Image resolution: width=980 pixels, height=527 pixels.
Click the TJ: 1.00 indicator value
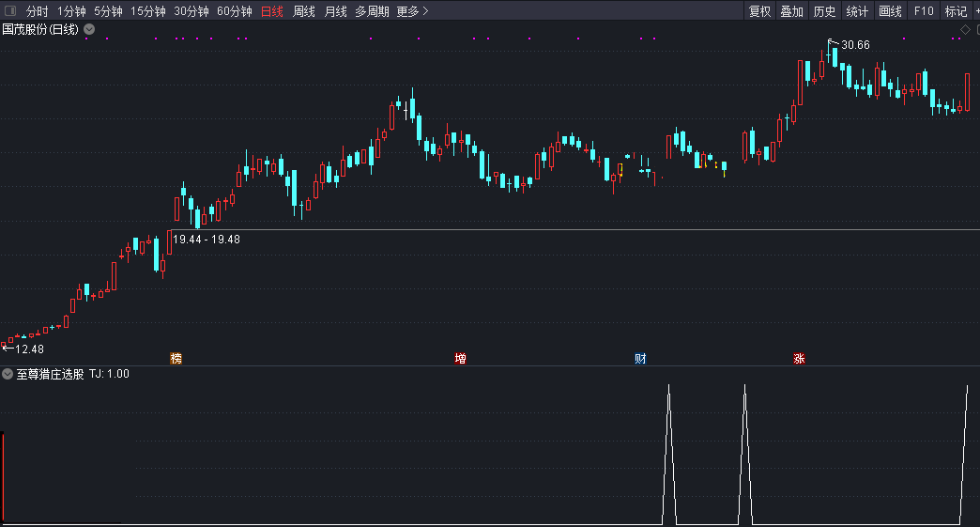pos(110,374)
